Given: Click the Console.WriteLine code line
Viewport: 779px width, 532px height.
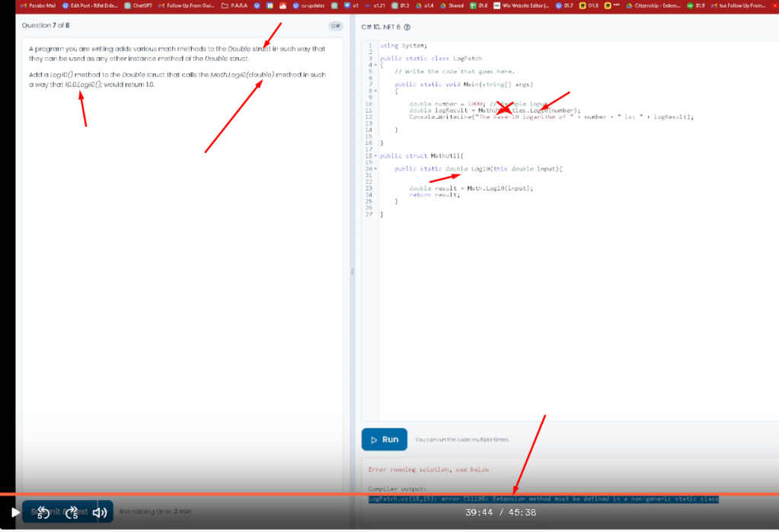Looking at the screenshot, I should tap(551, 117).
